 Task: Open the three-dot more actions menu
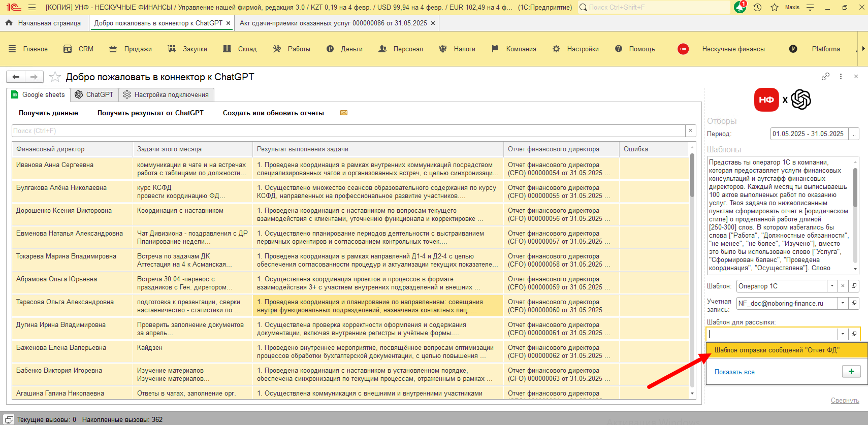click(841, 77)
